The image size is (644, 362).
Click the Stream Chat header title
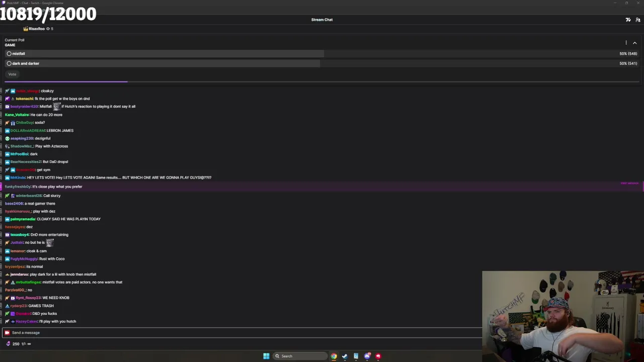pos(322,20)
